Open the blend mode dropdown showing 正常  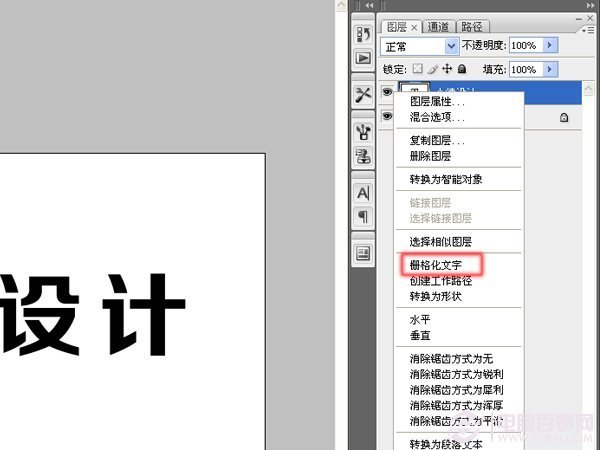pos(420,46)
